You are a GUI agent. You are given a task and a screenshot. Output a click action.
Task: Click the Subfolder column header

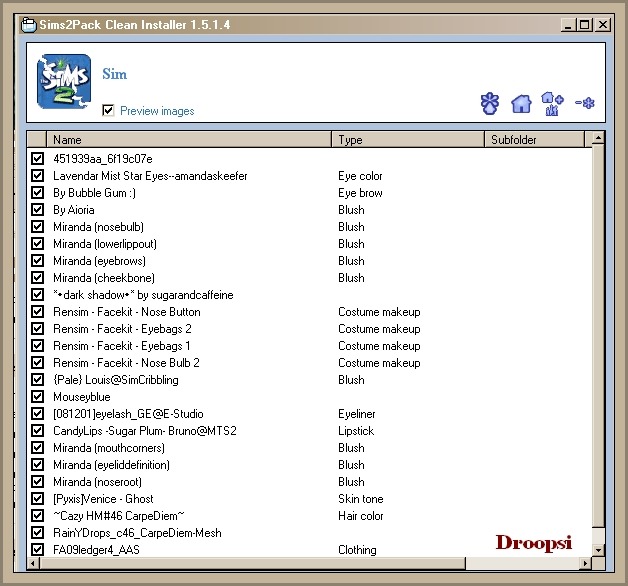point(535,139)
